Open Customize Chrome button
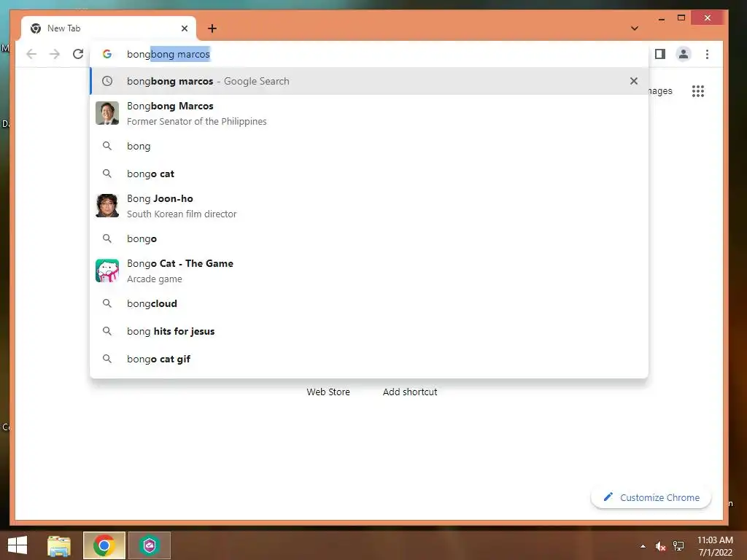Viewport: 747px width, 560px height. coord(651,497)
